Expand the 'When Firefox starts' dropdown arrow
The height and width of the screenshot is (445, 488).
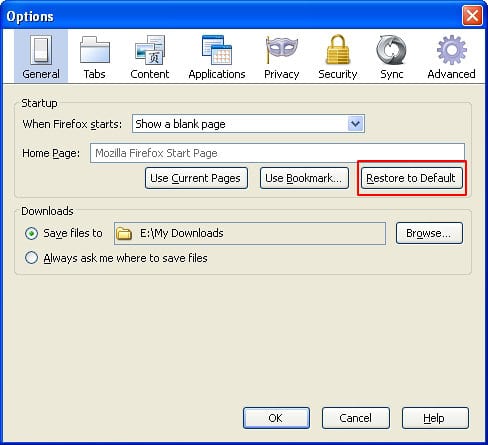tap(355, 124)
